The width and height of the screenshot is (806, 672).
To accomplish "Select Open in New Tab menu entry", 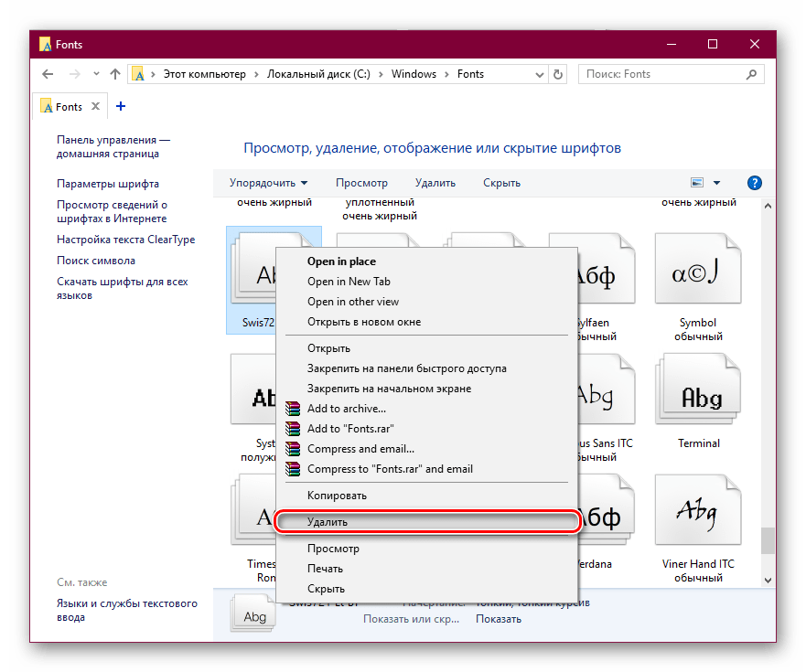I will [349, 282].
